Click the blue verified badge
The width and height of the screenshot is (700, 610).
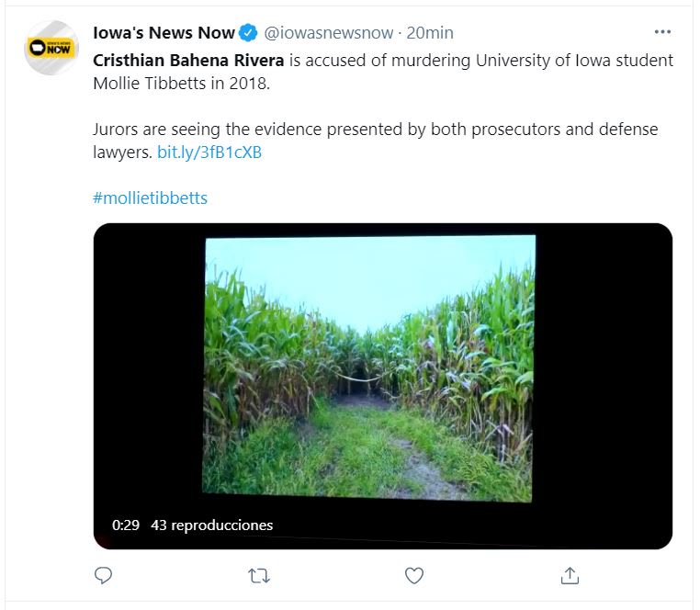248,33
